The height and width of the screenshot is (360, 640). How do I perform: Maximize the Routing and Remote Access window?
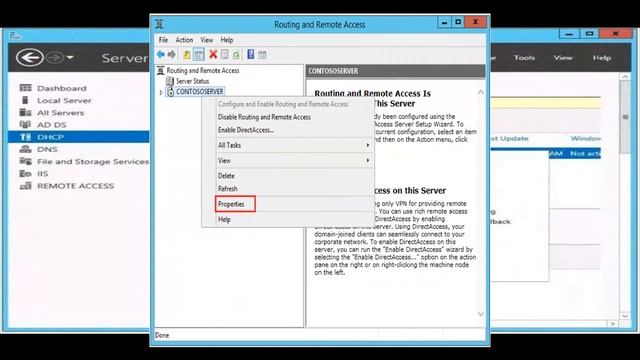pyautogui.click(x=458, y=22)
